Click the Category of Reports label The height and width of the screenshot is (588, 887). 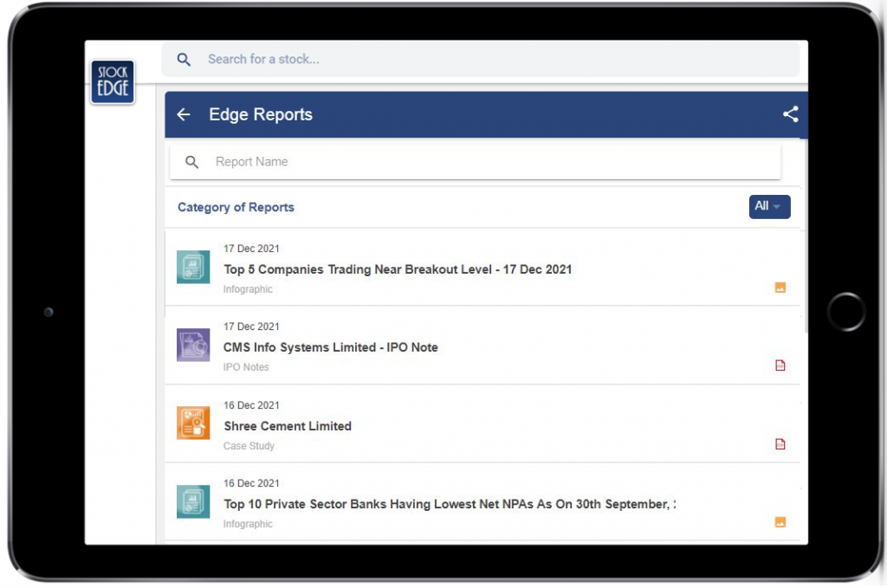click(x=236, y=208)
